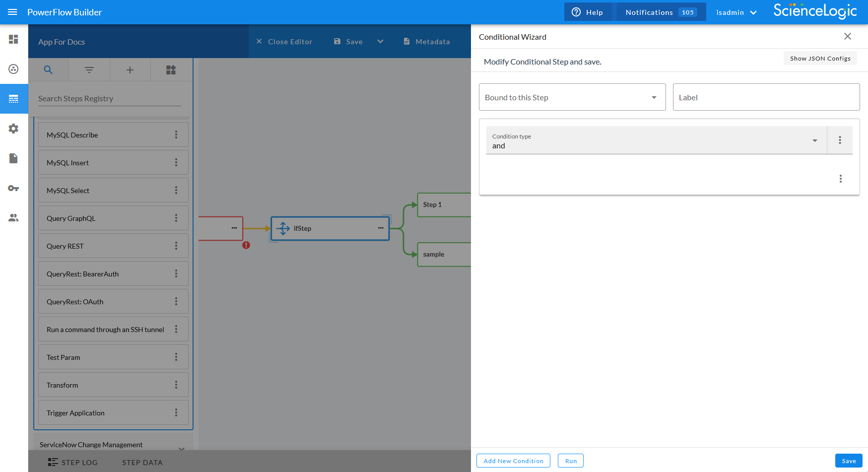Open the hamburger navigation menu
The height and width of the screenshot is (472, 868).
tap(12, 12)
